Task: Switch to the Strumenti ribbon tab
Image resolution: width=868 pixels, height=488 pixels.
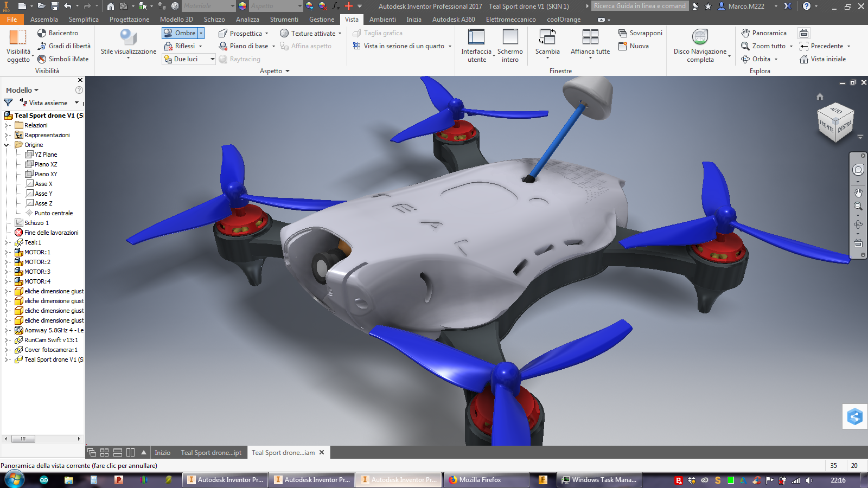Action: (284, 20)
